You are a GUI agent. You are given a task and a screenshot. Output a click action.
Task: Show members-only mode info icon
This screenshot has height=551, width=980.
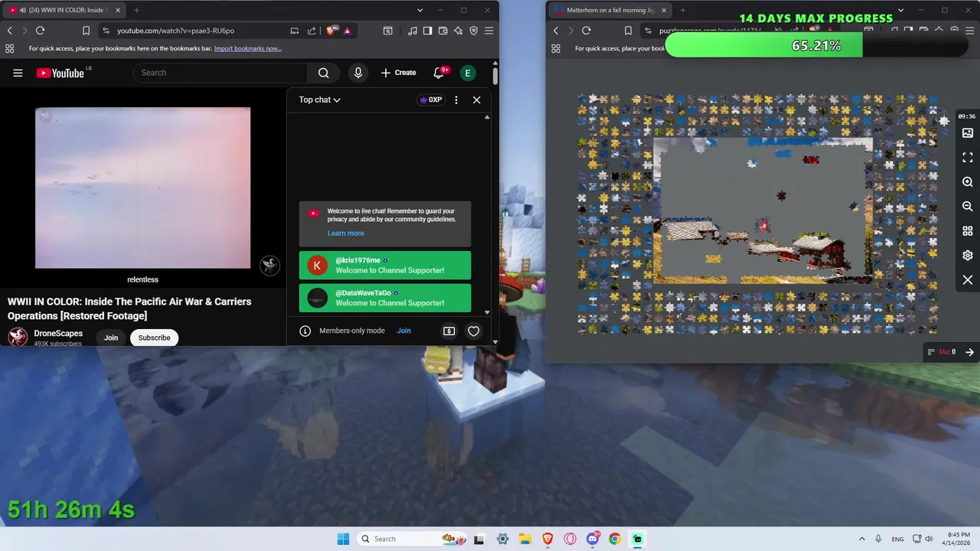305,331
